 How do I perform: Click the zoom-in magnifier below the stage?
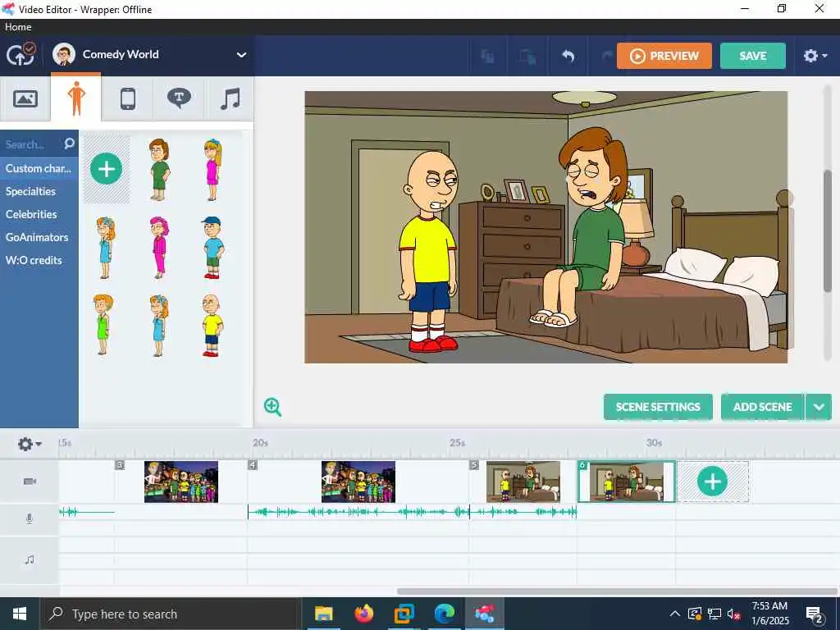[272, 407]
